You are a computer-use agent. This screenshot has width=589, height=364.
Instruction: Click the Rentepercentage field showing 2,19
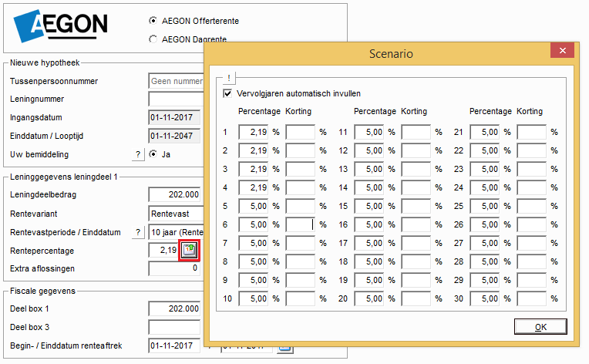click(x=164, y=250)
